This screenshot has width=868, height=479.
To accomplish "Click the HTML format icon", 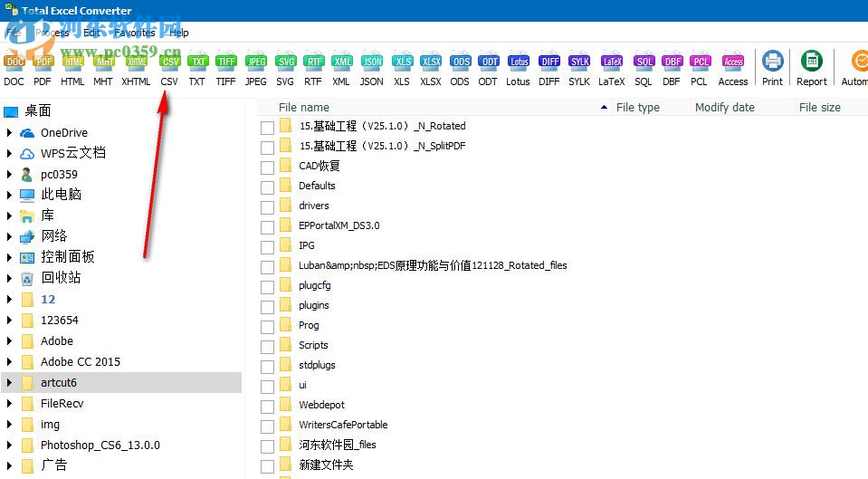I will tap(72, 62).
